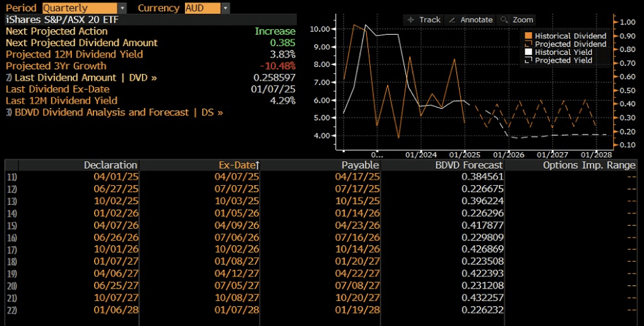644x326 pixels.
Task: Click payable date 04/17/25
Action: pyautogui.click(x=357, y=177)
